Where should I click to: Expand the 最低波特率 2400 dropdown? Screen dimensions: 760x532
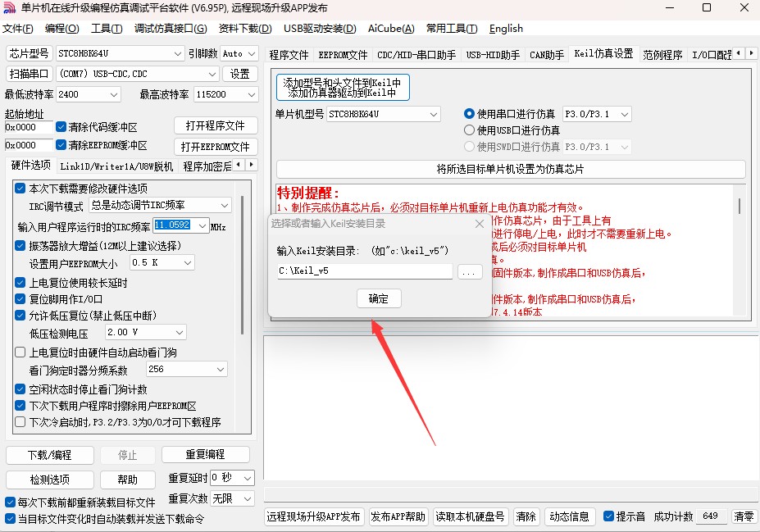coord(115,94)
